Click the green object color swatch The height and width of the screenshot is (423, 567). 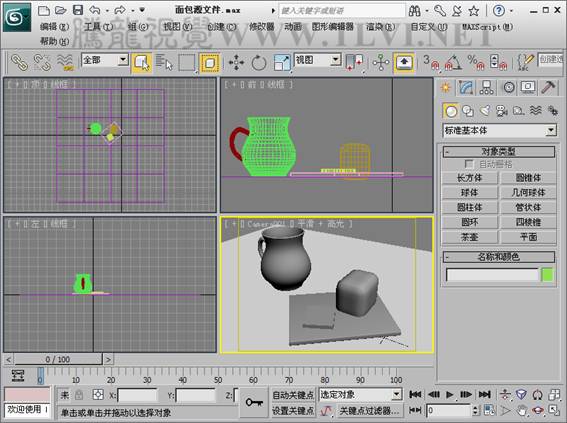click(x=547, y=275)
